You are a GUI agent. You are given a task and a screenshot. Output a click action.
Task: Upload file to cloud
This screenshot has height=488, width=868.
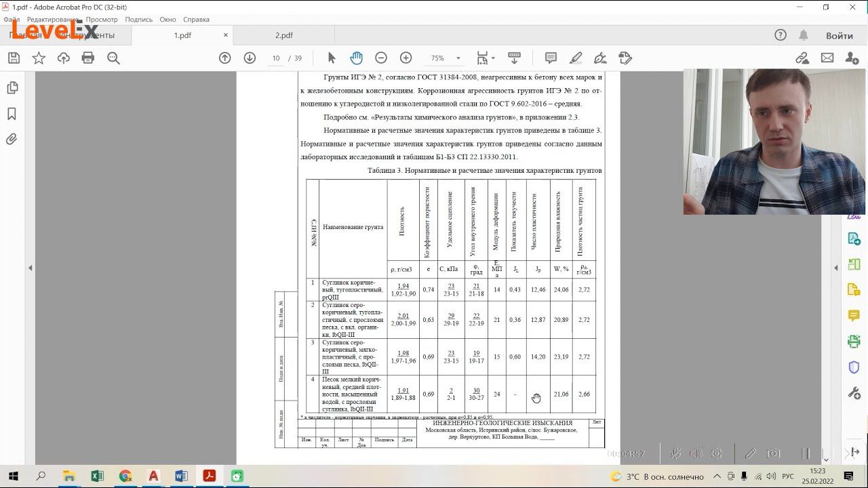(x=64, y=58)
